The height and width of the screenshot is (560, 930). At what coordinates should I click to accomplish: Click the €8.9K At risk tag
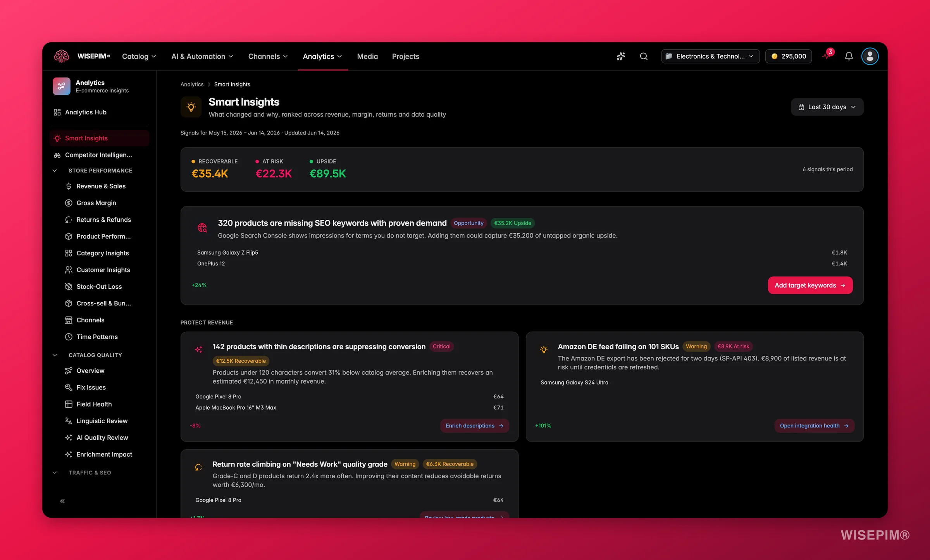733,346
